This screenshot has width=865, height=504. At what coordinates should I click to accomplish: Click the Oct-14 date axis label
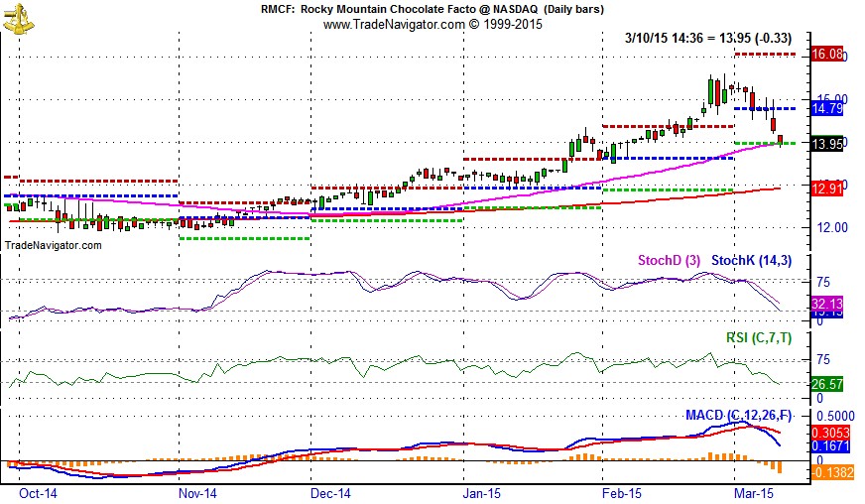38,493
